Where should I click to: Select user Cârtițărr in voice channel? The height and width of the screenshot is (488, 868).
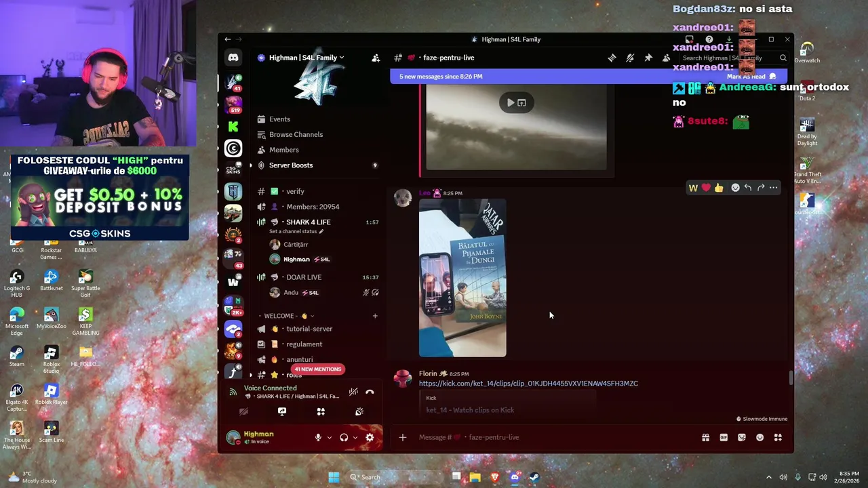tap(296, 245)
